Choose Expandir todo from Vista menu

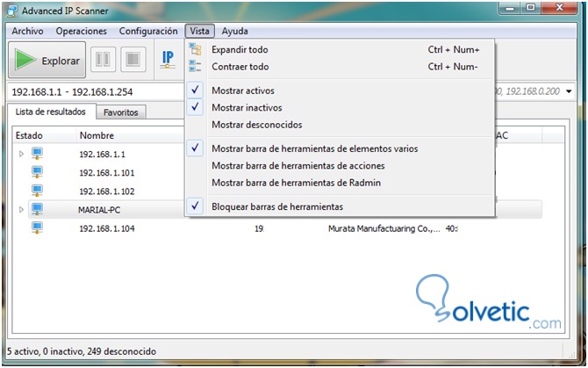click(341, 49)
